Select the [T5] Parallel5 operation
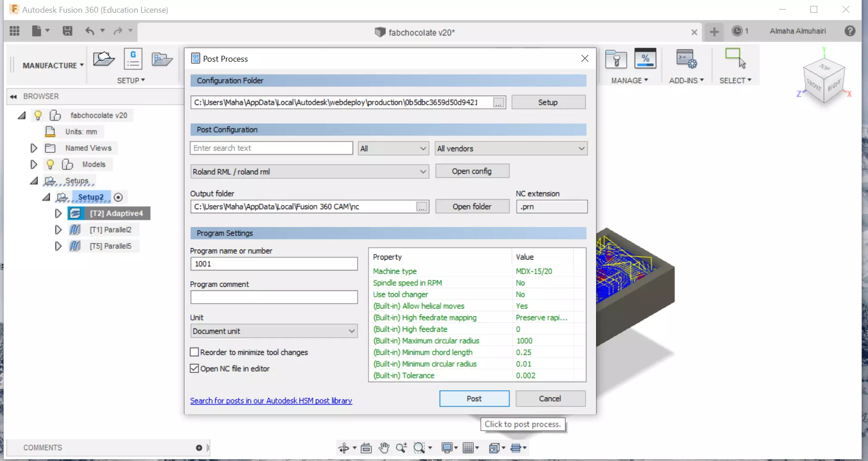The image size is (868, 461). tap(110, 246)
